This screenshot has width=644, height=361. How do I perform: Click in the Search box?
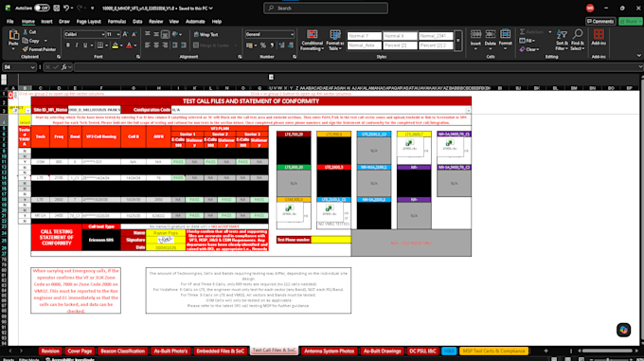[326, 8]
